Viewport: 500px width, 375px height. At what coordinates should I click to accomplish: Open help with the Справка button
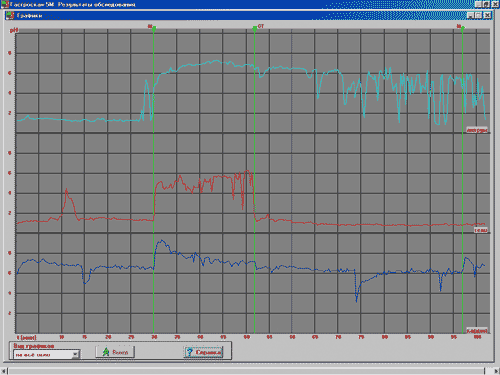click(x=203, y=352)
